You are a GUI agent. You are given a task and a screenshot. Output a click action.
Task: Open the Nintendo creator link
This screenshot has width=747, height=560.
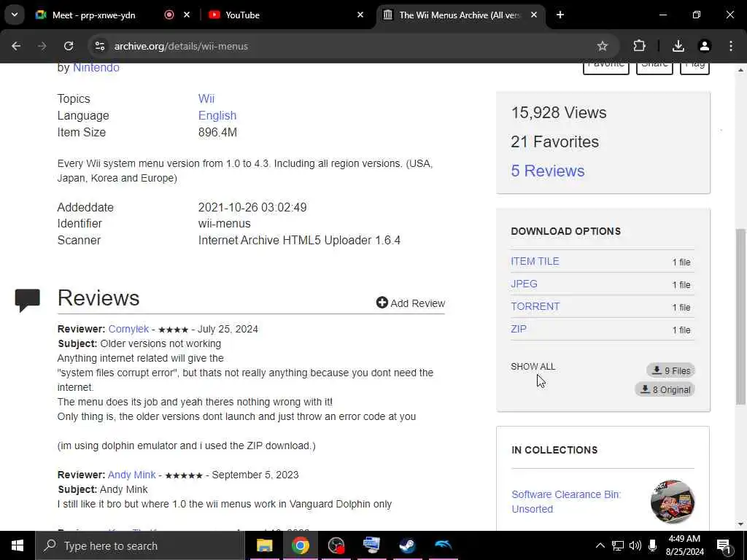[96, 68]
